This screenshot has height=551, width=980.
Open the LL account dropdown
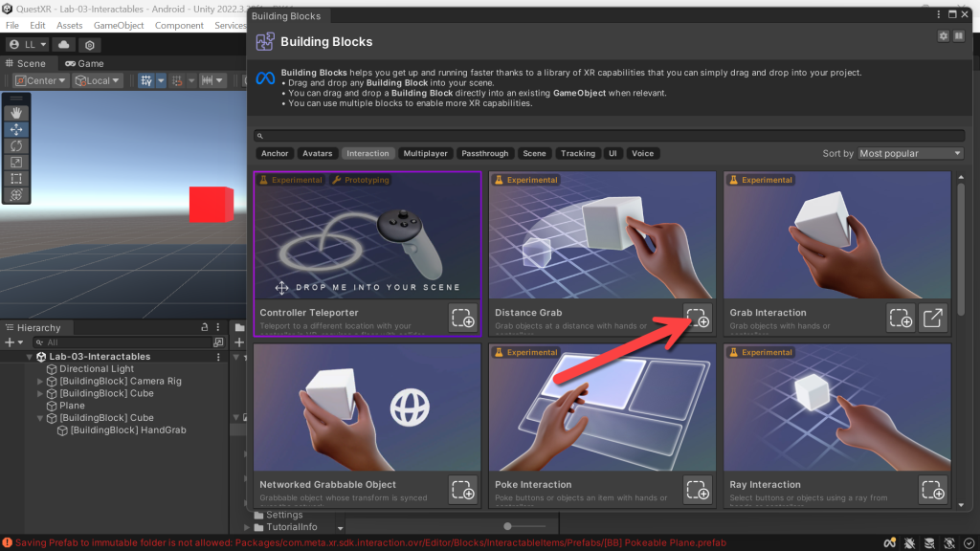(28, 45)
